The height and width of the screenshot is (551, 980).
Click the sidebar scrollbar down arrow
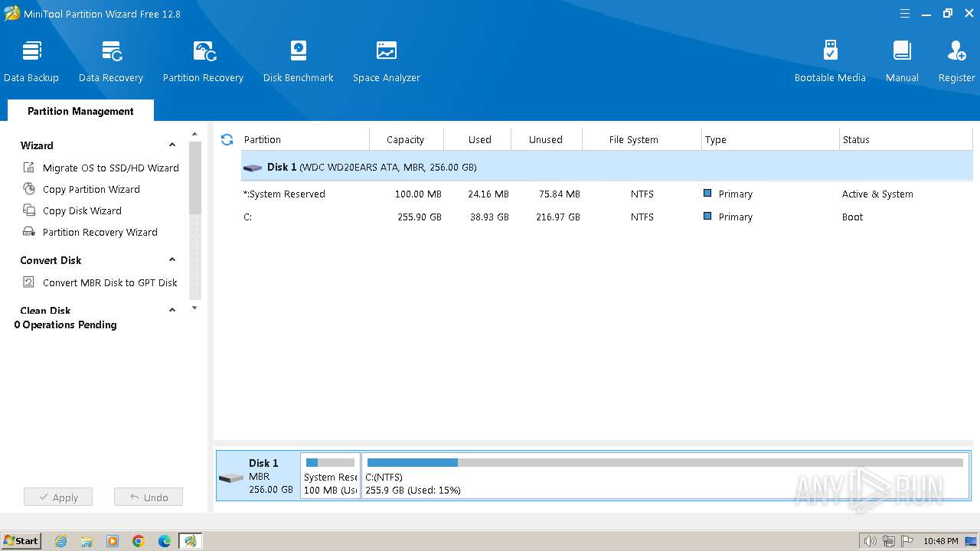tap(194, 308)
